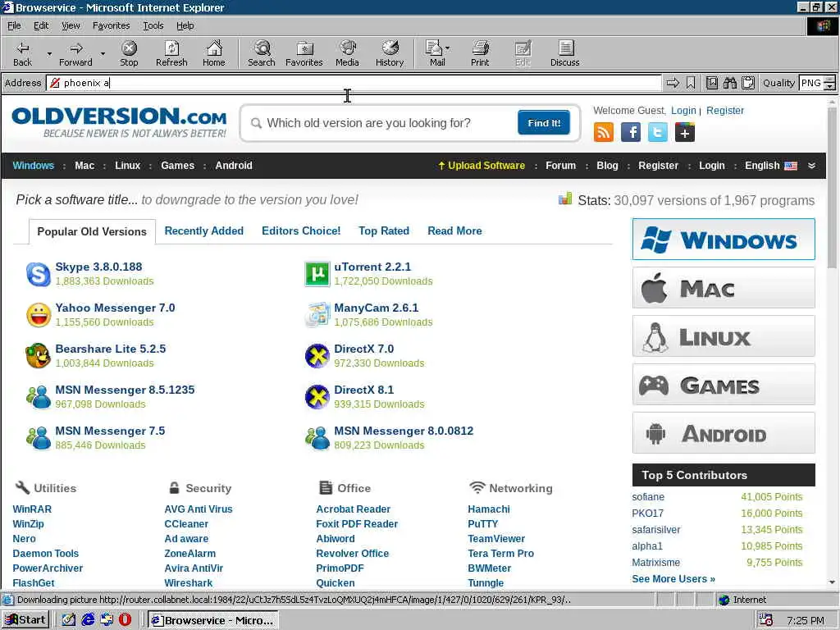840x630 pixels.
Task: Click the uTorrent green icon
Action: point(317,274)
